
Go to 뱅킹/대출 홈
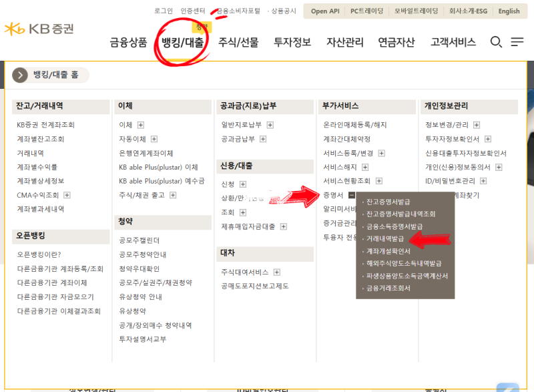(x=56, y=75)
